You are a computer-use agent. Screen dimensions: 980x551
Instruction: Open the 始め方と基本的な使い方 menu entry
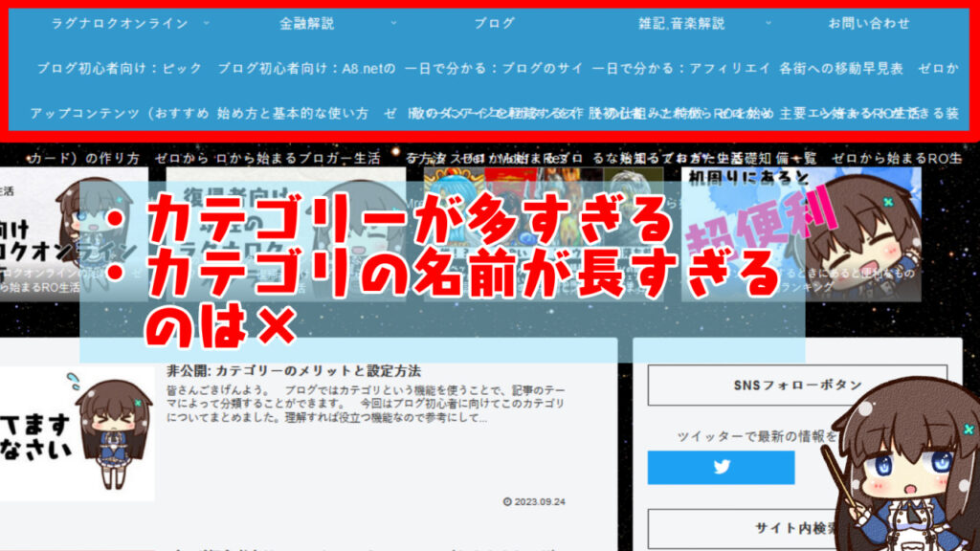click(293, 114)
